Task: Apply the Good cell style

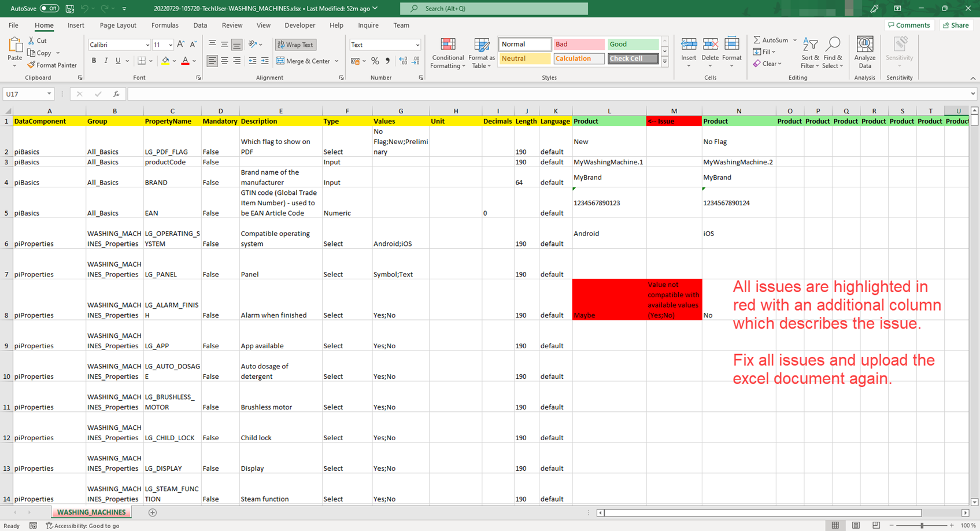Action: tap(633, 45)
